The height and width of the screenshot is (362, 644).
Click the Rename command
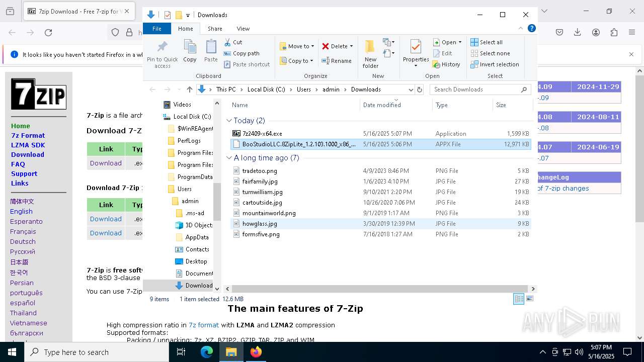coord(337,61)
